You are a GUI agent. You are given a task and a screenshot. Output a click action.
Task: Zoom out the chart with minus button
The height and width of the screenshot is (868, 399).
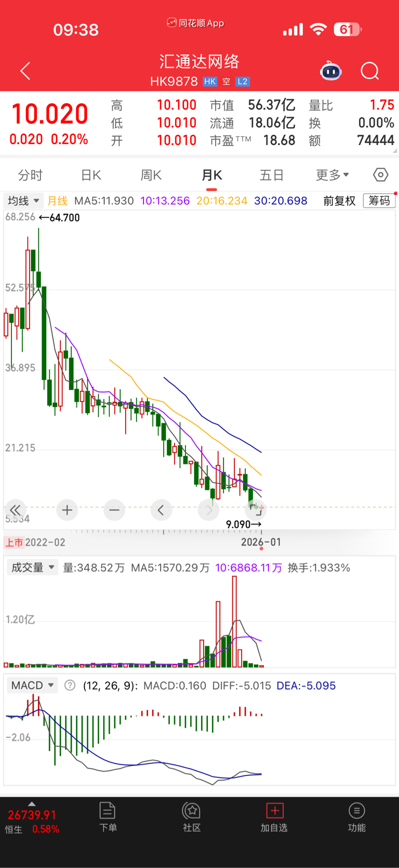pyautogui.click(x=114, y=510)
